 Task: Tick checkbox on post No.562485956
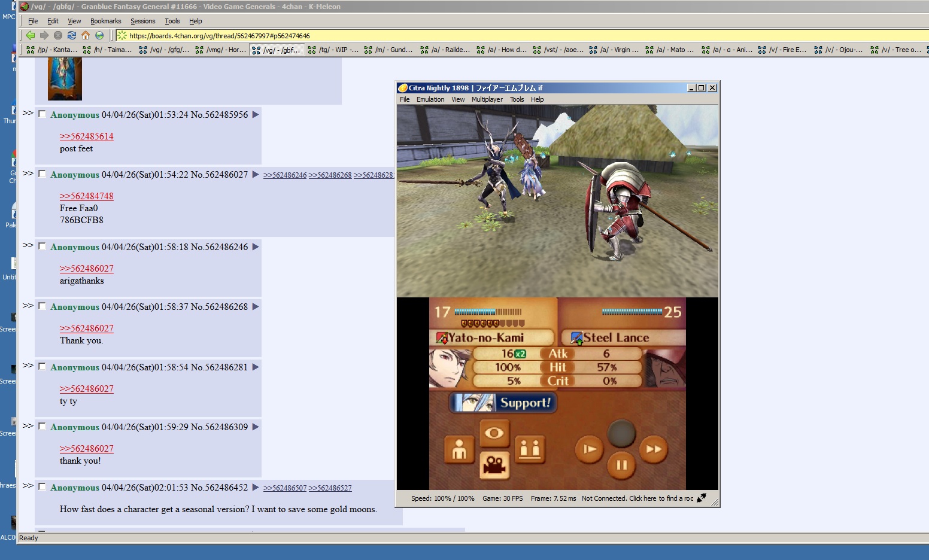[x=42, y=114]
